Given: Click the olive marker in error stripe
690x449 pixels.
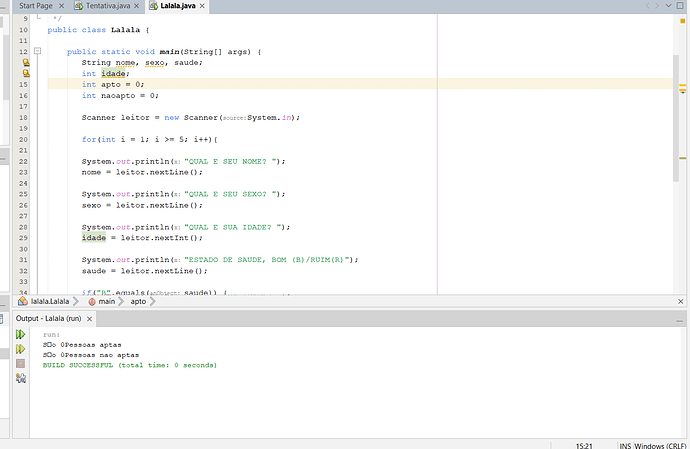Looking at the screenshot, I should pos(683,158).
